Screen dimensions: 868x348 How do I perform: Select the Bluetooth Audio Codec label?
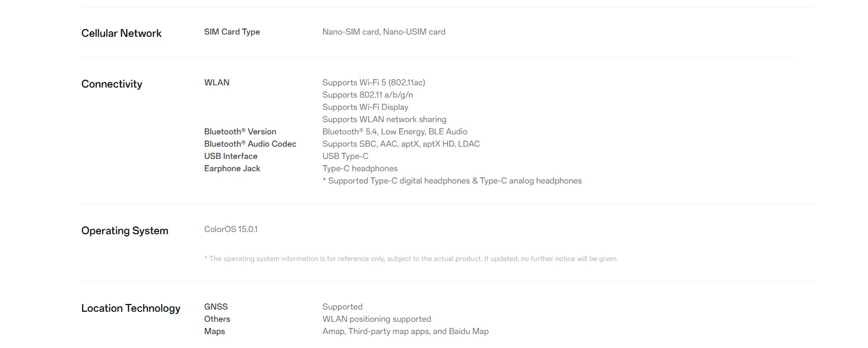250,144
